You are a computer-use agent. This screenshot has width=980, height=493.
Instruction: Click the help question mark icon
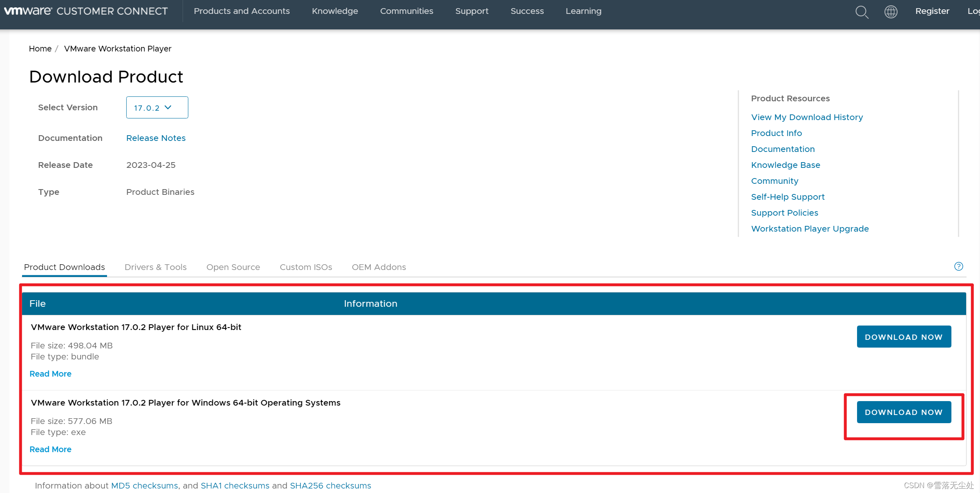click(x=958, y=266)
